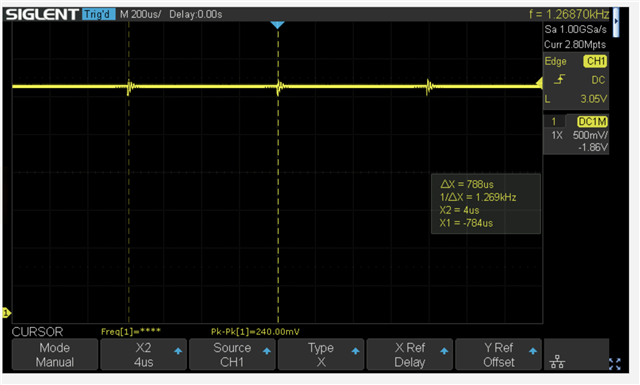Click the blue arrow on the X2 softkey
This screenshot has height=385, width=640.
pos(178,351)
